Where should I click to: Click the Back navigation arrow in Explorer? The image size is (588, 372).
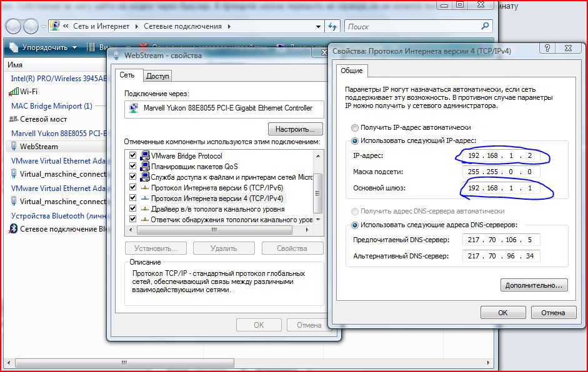tap(13, 26)
